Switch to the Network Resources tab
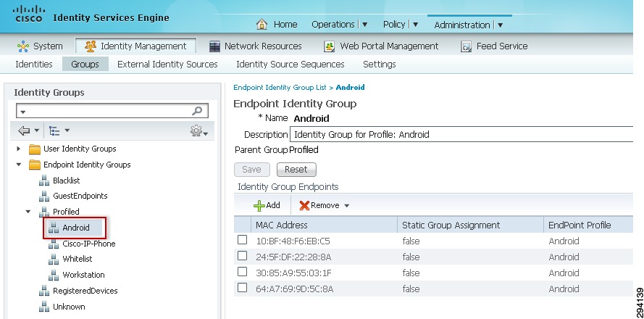The height and width of the screenshot is (319, 644). [256, 46]
